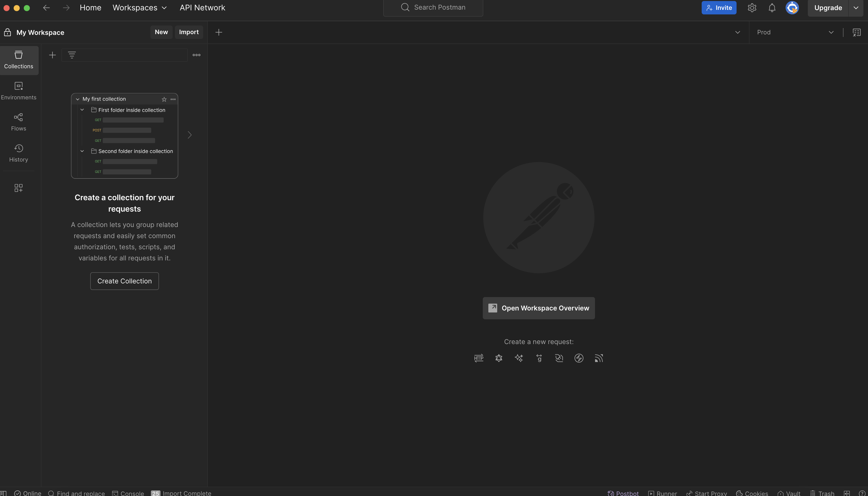Click Open Workspace Overview button

(538, 308)
